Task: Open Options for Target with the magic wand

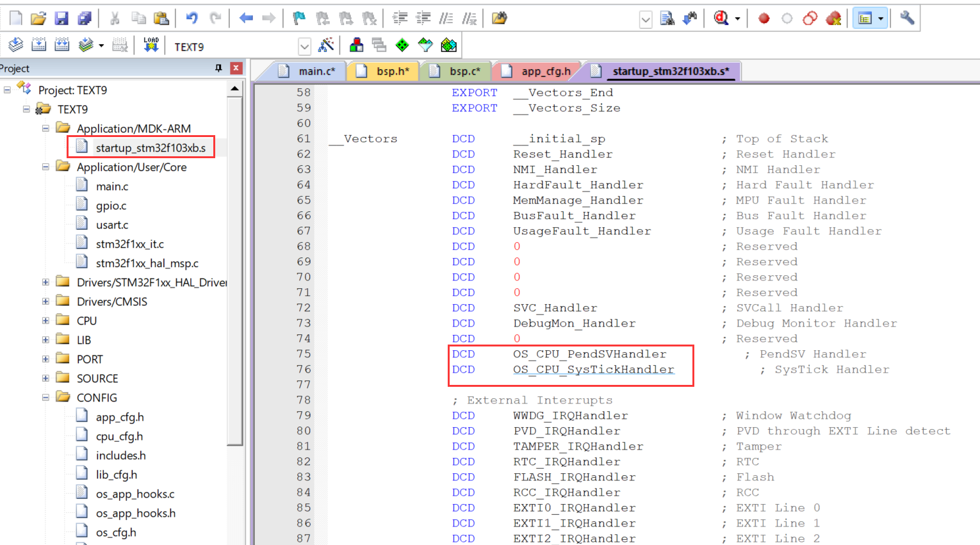Action: pyautogui.click(x=326, y=45)
